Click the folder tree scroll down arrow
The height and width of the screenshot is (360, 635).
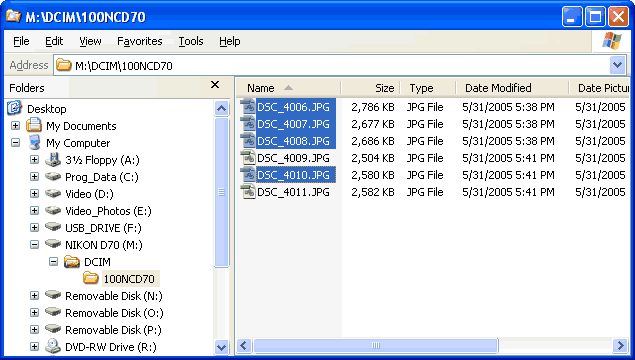[x=222, y=347]
